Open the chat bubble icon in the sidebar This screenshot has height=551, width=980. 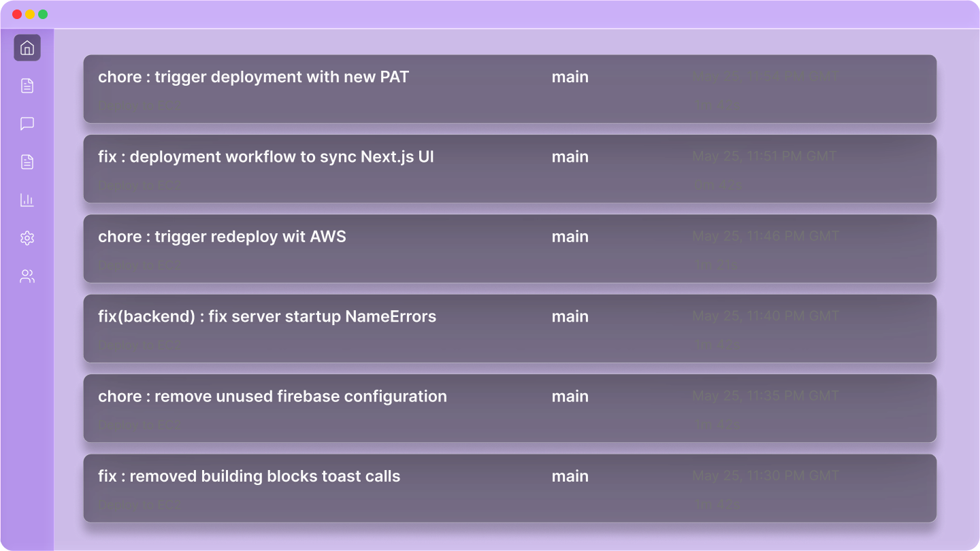coord(27,124)
